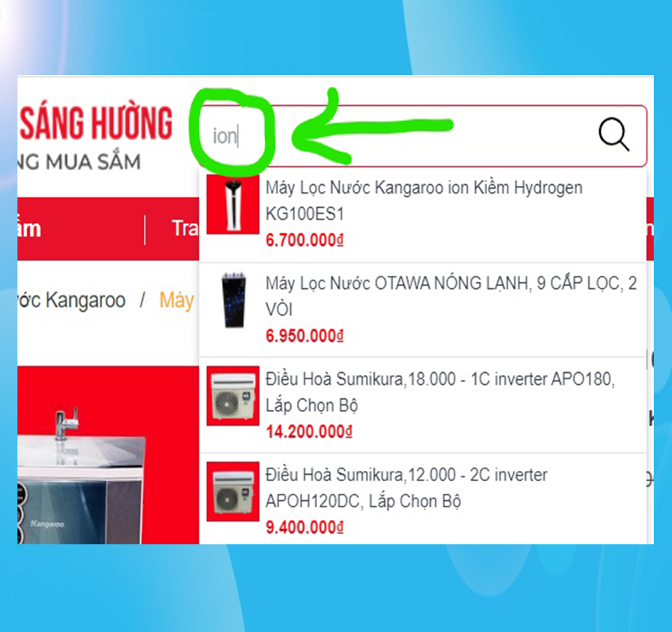Open the "Tra" item in red navigation bar
Screen dimensions: 672x632
tap(185, 228)
